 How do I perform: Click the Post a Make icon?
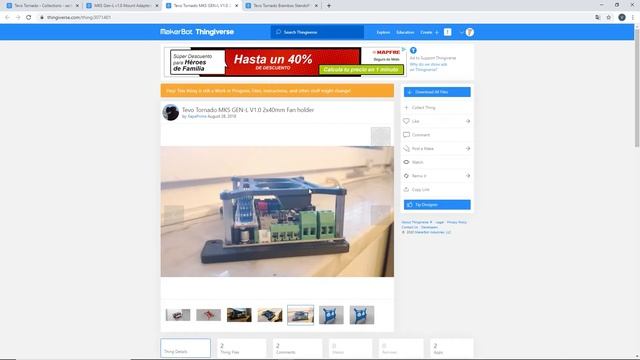(406, 149)
